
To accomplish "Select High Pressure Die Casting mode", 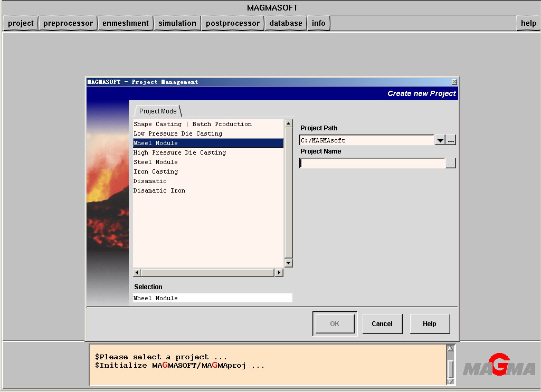I will point(208,152).
